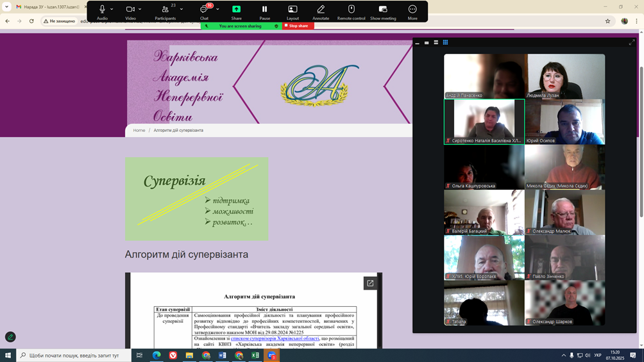Viewport: 644px width, 362px height.
Task: Click the green Share screen icon
Action: tap(236, 10)
